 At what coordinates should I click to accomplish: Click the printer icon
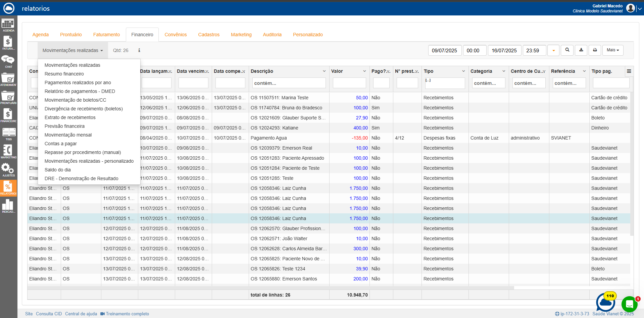(x=595, y=50)
